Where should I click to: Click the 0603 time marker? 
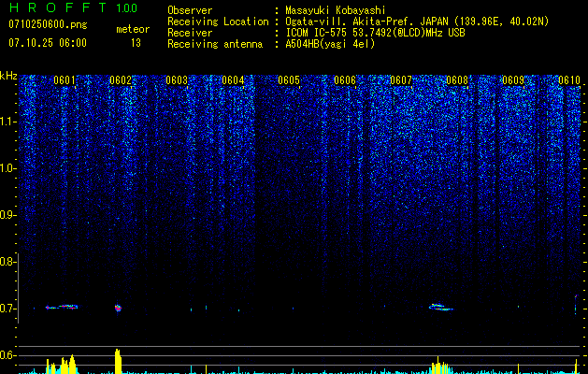(177, 80)
